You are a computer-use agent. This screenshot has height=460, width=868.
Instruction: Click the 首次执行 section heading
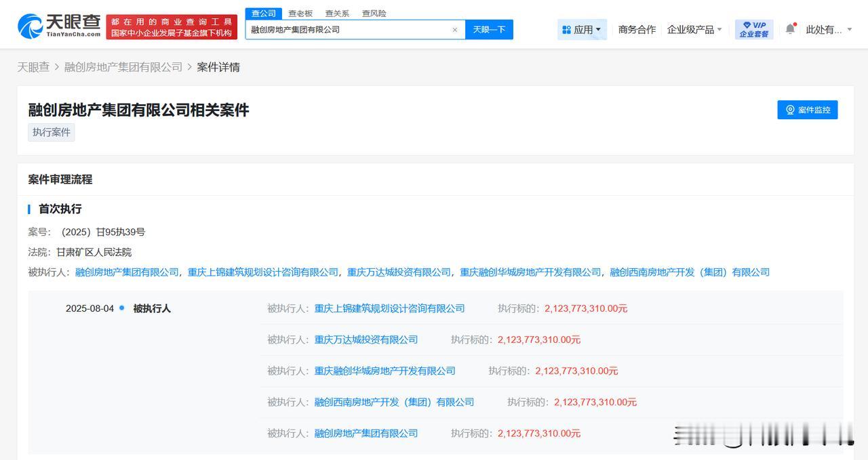pos(60,209)
